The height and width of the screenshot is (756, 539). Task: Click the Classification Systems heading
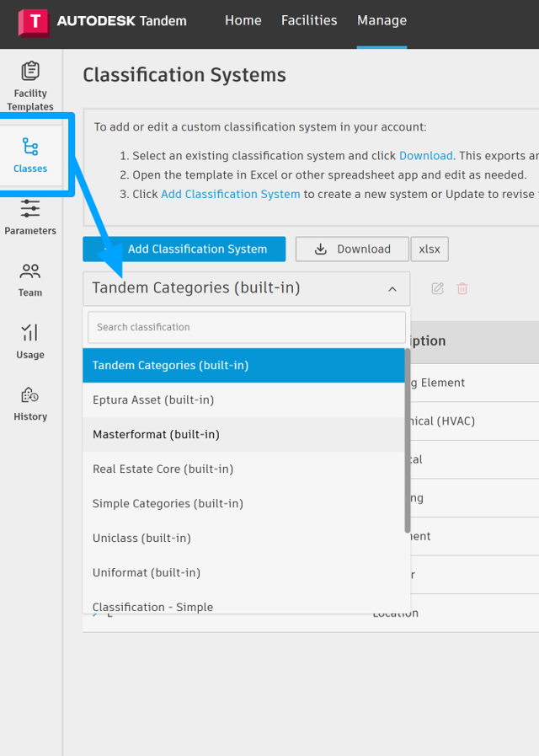(x=184, y=75)
